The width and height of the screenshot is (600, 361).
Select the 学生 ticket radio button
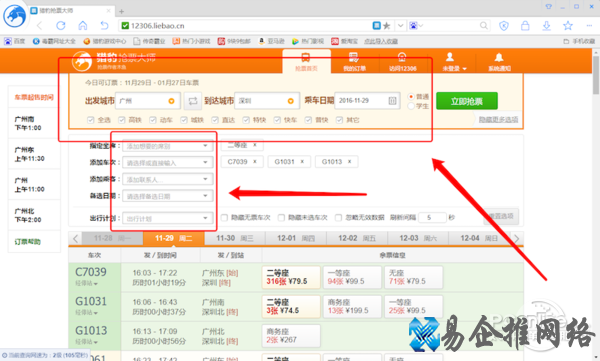[411, 106]
